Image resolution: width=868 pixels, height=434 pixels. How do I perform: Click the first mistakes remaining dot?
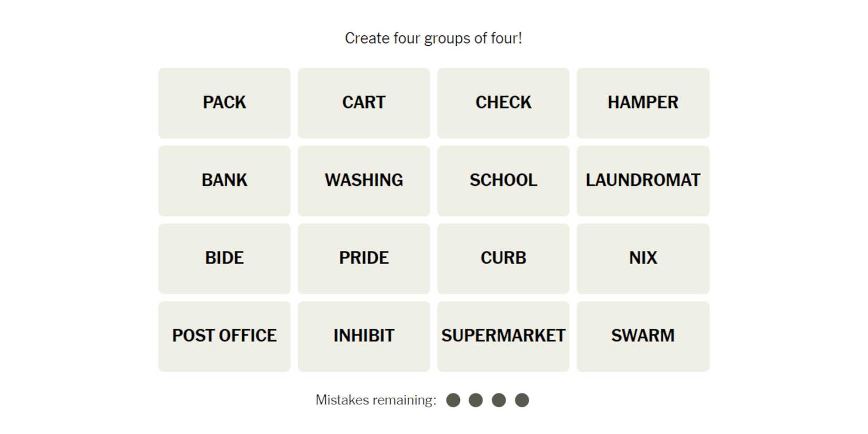pos(453,400)
